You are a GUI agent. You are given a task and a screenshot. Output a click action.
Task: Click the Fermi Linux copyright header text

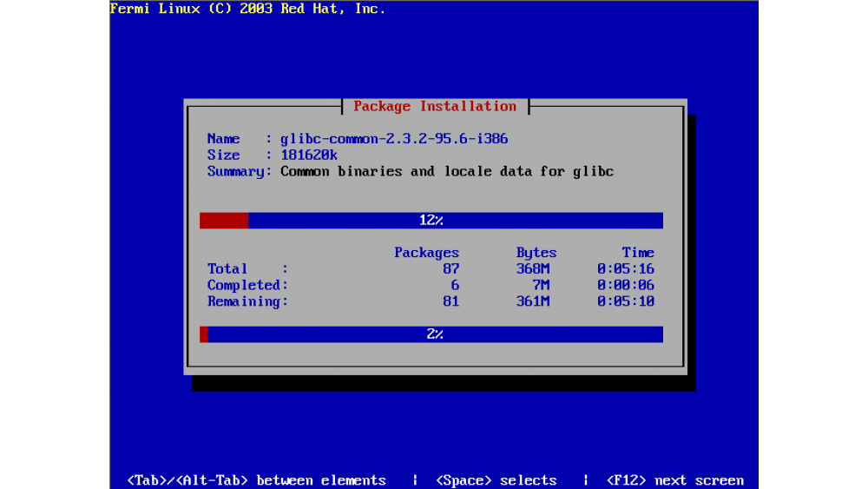[x=247, y=9]
